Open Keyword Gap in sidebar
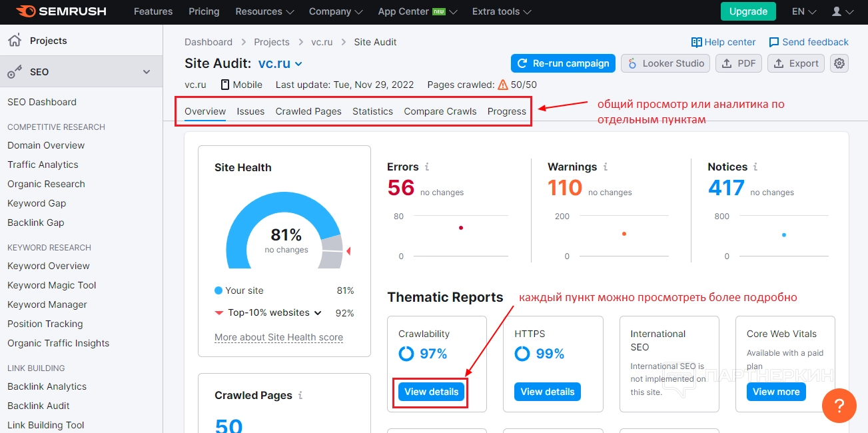This screenshot has height=433, width=868. coord(37,203)
